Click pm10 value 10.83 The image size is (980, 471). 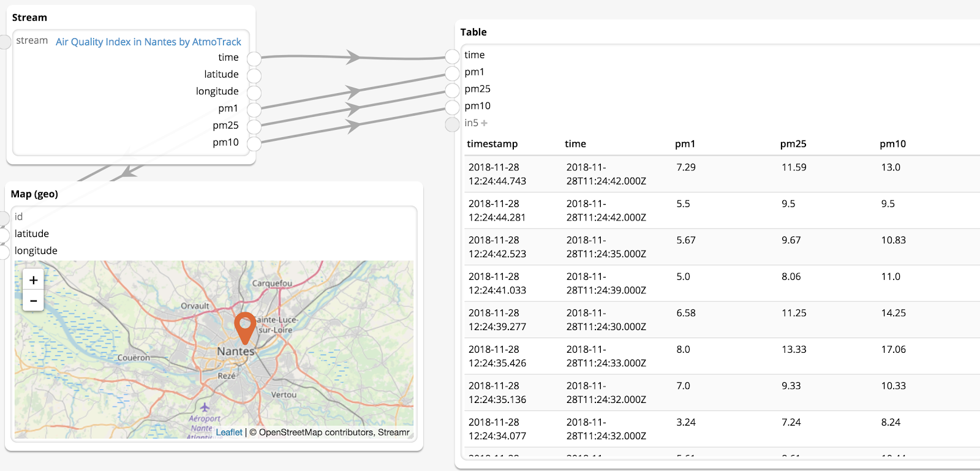[893, 240]
